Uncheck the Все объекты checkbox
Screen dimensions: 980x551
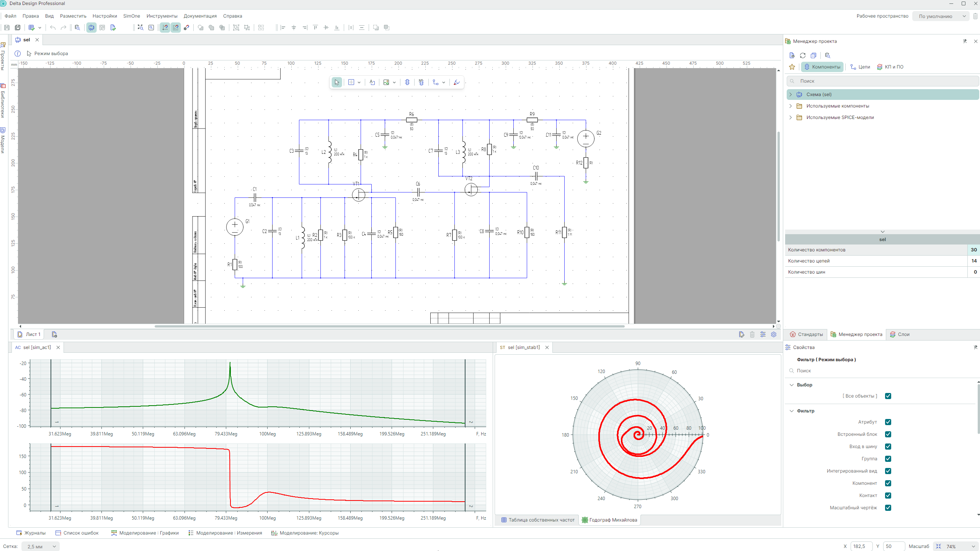(888, 396)
